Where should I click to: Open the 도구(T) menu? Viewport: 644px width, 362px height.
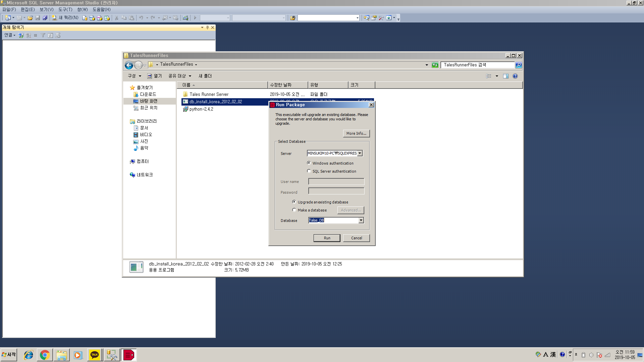(x=65, y=9)
